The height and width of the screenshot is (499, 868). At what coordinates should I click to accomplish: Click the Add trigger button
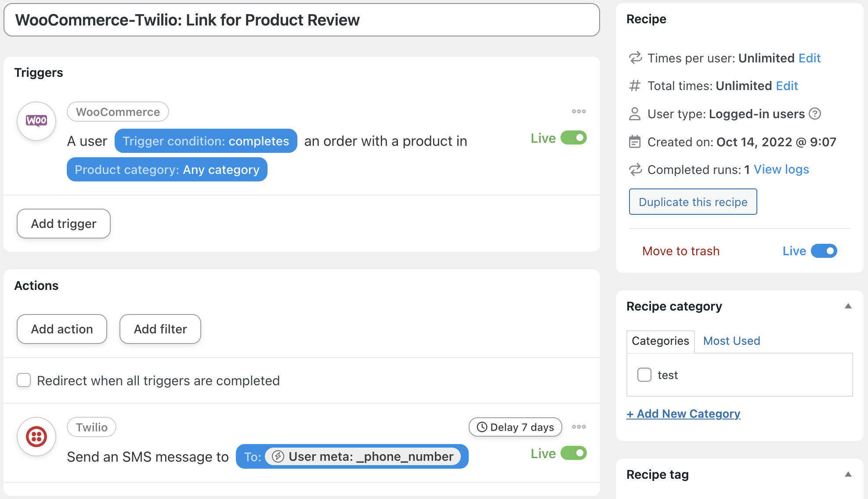64,224
